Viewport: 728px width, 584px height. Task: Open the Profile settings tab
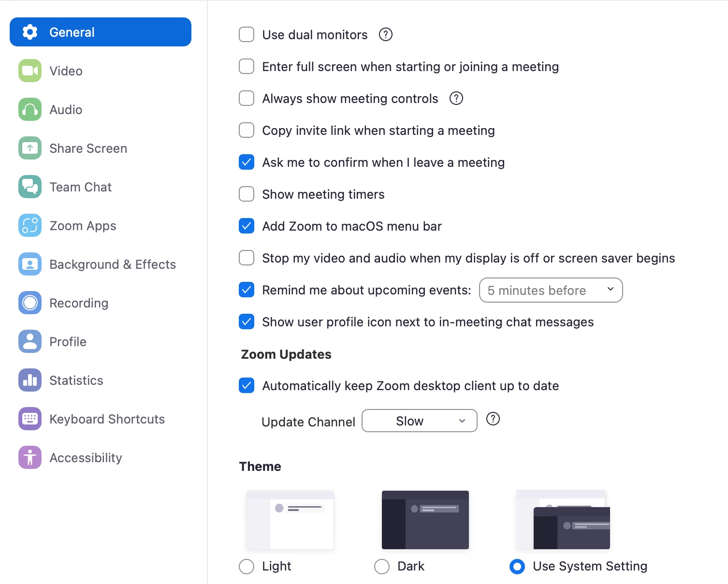pyautogui.click(x=101, y=341)
